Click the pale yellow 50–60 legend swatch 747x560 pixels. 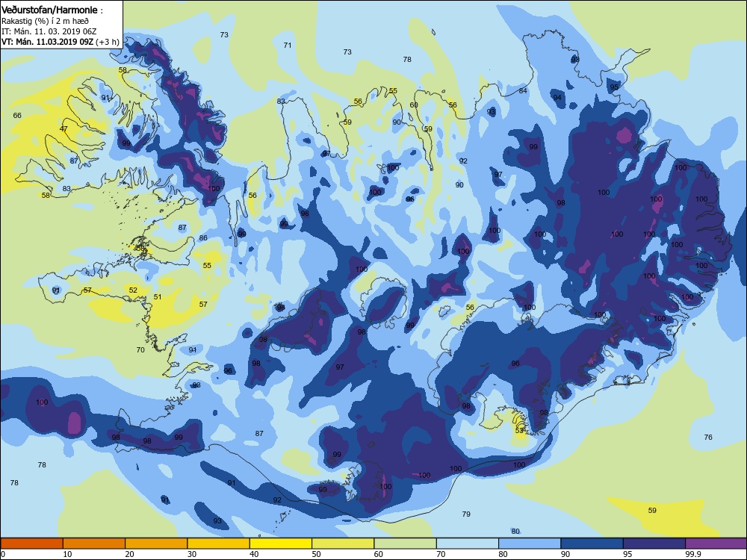tap(343, 544)
